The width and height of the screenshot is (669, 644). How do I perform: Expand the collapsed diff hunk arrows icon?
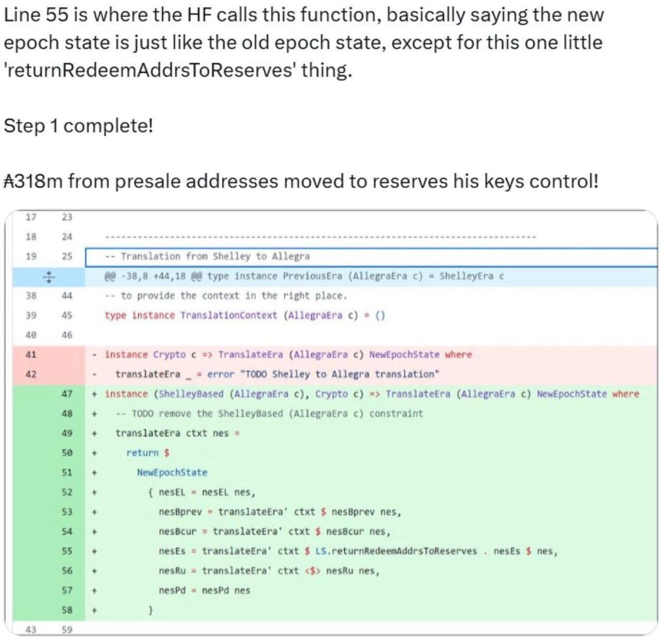click(x=49, y=276)
